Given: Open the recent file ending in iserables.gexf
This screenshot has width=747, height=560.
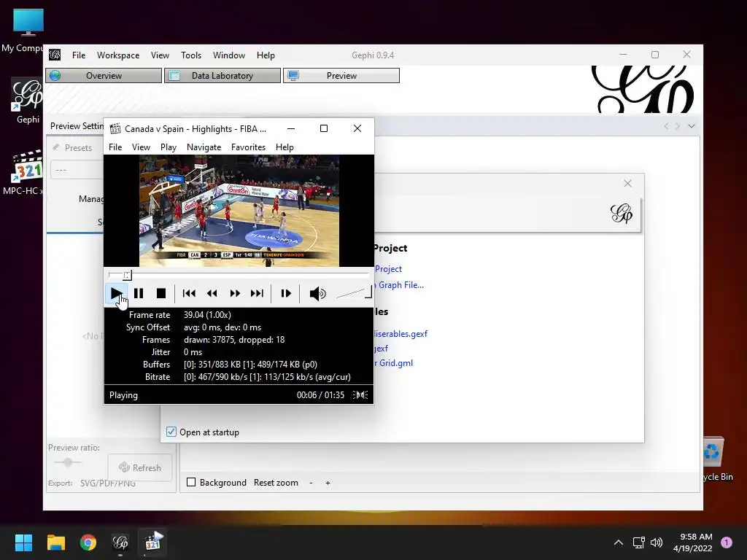Looking at the screenshot, I should point(401,334).
